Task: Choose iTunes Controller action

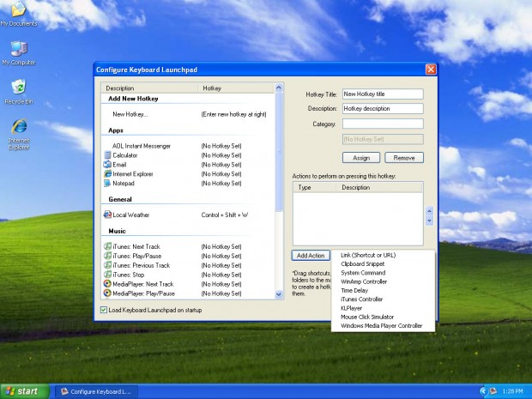Action: click(383, 299)
